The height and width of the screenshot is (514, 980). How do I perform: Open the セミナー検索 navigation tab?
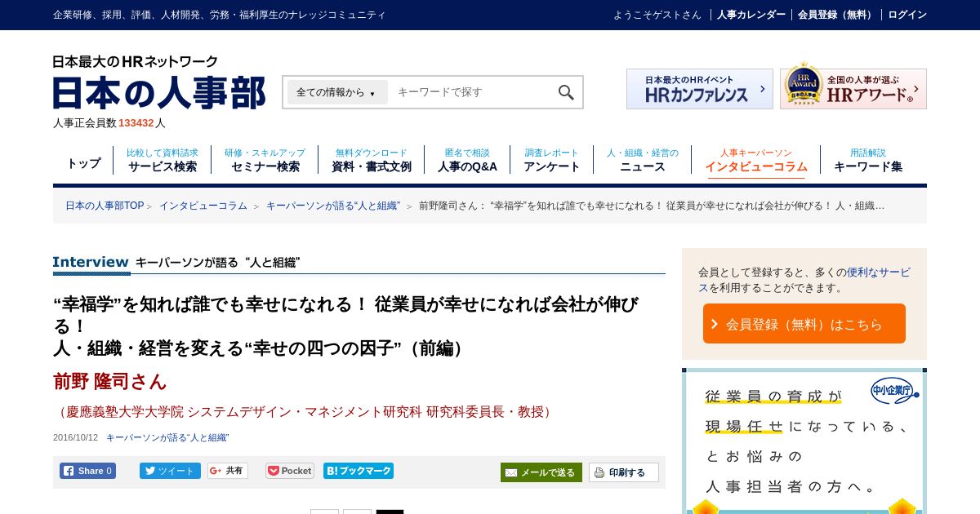coord(265,160)
